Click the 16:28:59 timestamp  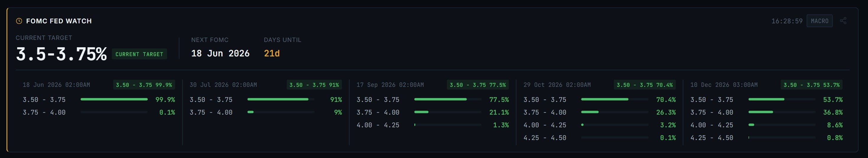[787, 21]
